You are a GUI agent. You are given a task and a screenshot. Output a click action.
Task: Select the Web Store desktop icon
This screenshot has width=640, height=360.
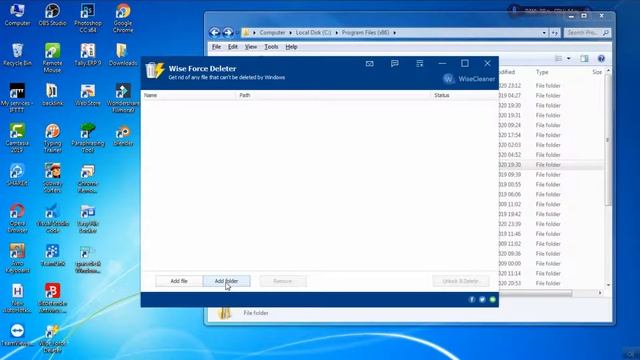tap(88, 96)
